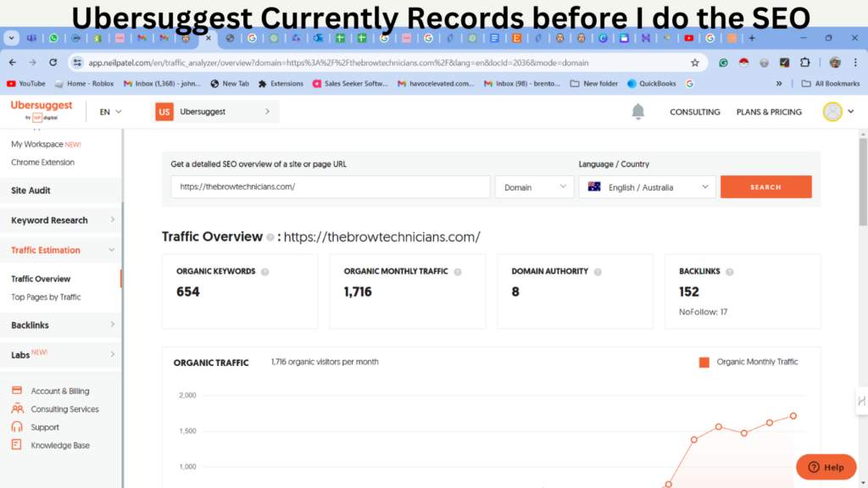
Task: Open CONSULTING in the header
Action: tap(695, 112)
